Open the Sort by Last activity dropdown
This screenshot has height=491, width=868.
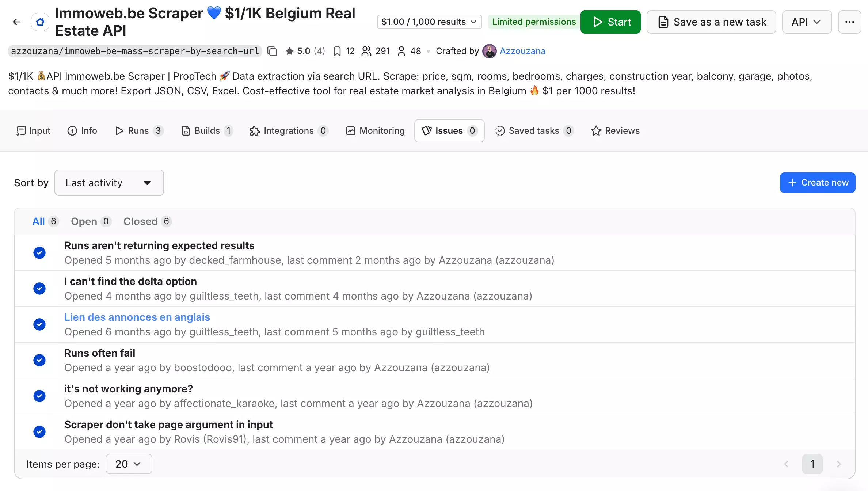coord(109,183)
